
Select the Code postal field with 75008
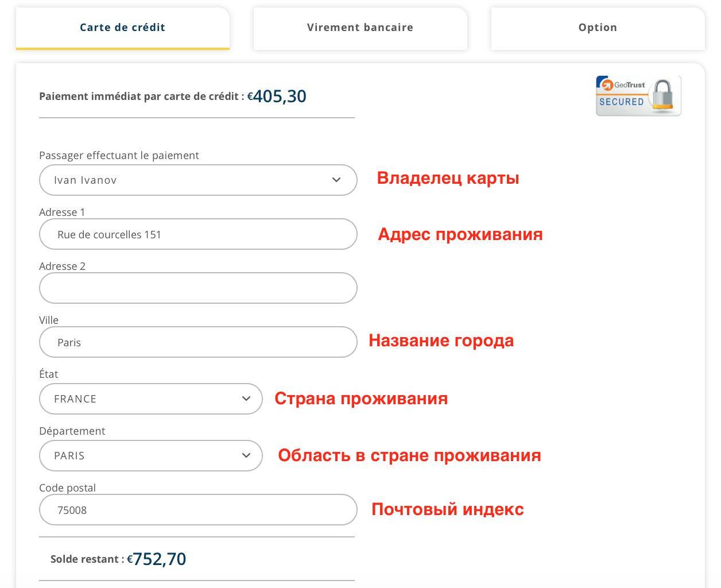(198, 510)
